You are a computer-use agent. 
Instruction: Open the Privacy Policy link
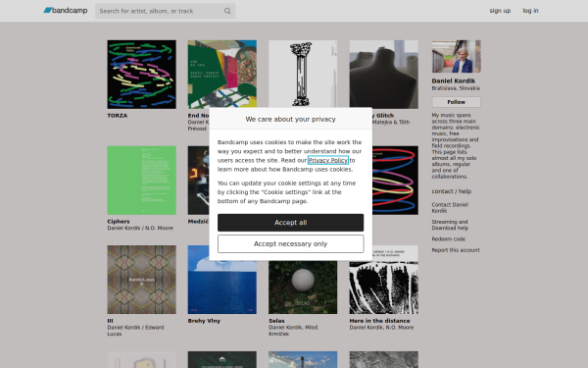[x=327, y=160]
